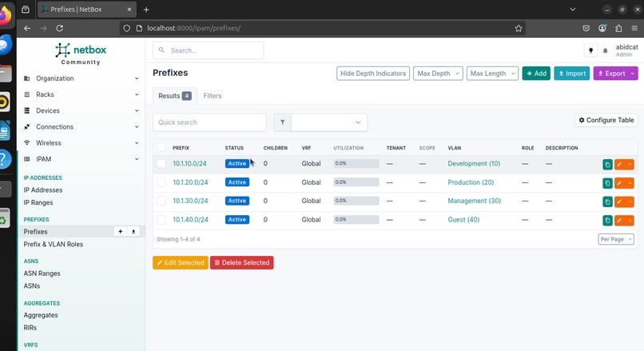This screenshot has width=644, height=351.
Task: Select the checkbox for prefix 10.1.10.0/24
Action: pos(161,164)
